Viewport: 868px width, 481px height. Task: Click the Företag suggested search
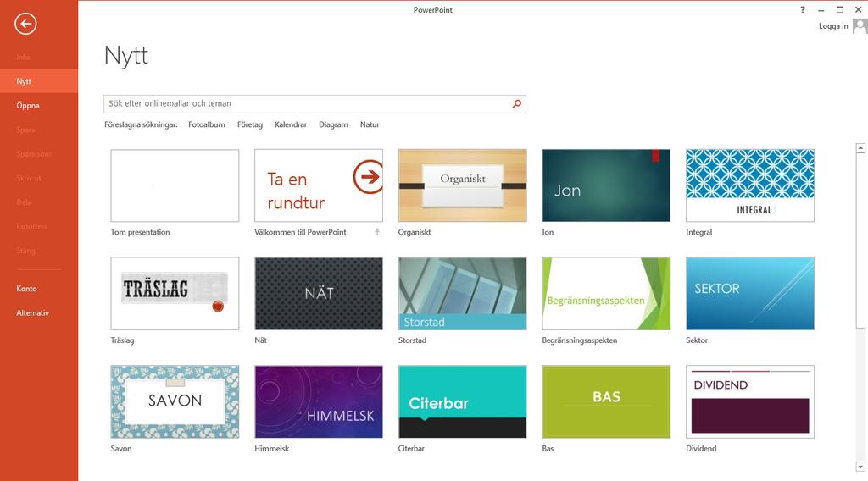point(250,124)
